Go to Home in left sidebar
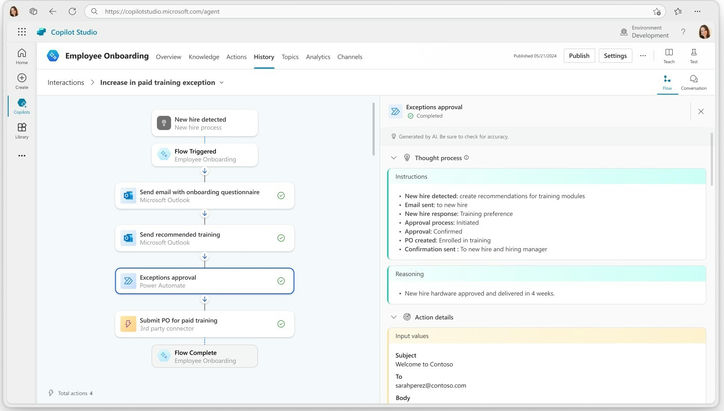 tap(22, 55)
